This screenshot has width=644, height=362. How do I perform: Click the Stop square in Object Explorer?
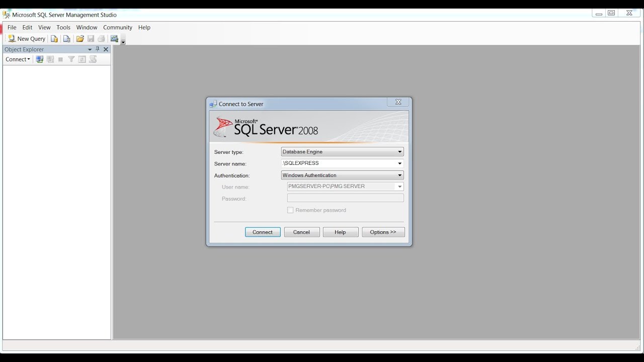pos(60,59)
